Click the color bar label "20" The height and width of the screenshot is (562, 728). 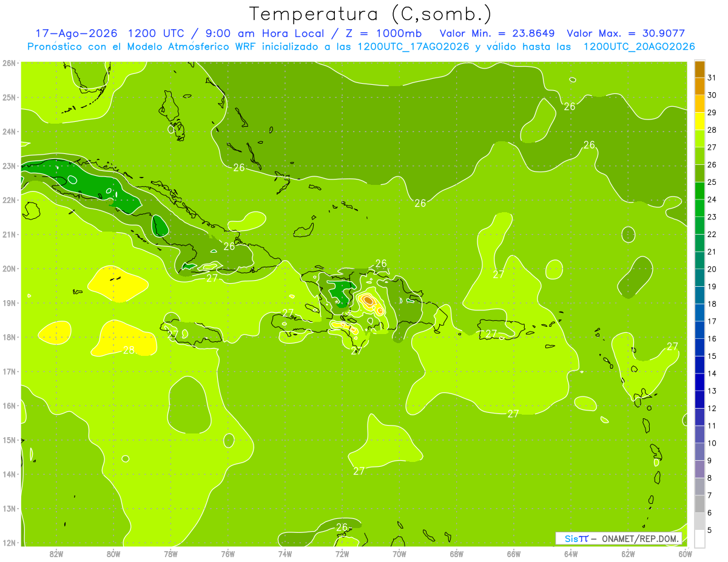pos(712,269)
